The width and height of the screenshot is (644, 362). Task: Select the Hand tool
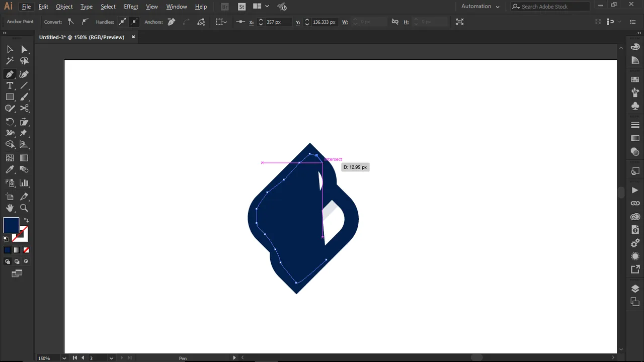(10, 208)
